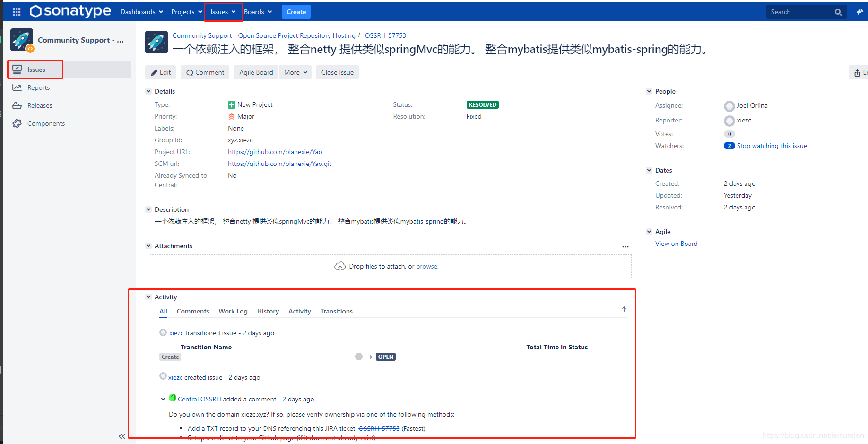Click the OPEN status lozenge

386,357
